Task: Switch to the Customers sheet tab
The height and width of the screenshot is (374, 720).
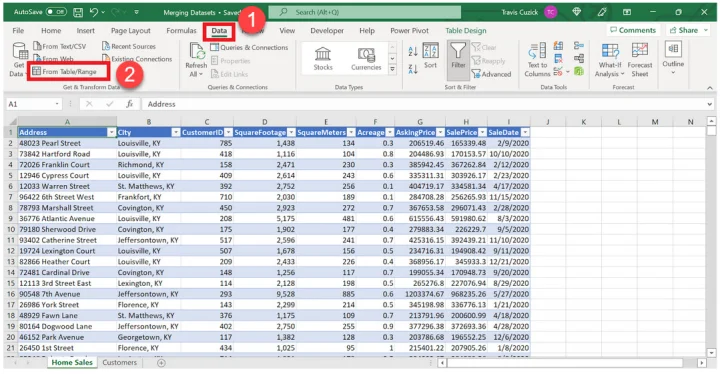Action: [x=119, y=363]
